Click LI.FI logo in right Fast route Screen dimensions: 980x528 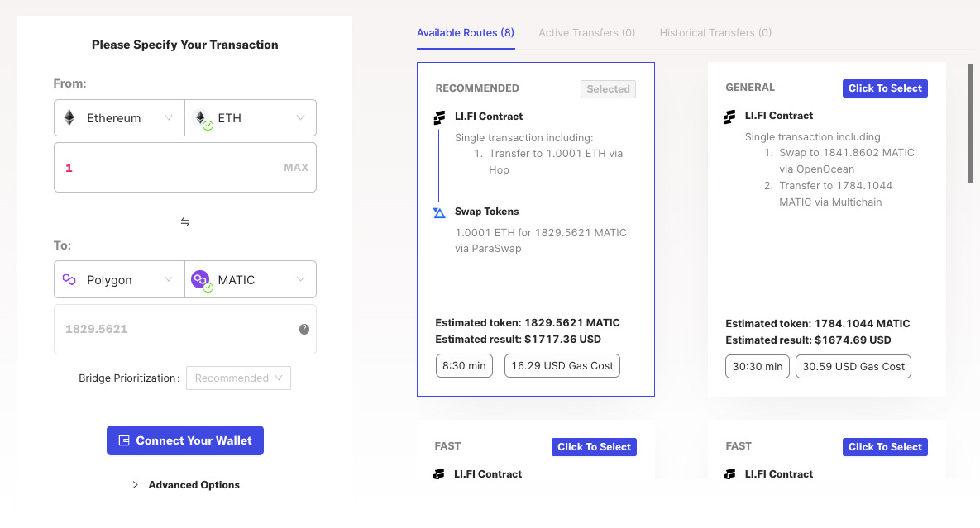(x=729, y=474)
